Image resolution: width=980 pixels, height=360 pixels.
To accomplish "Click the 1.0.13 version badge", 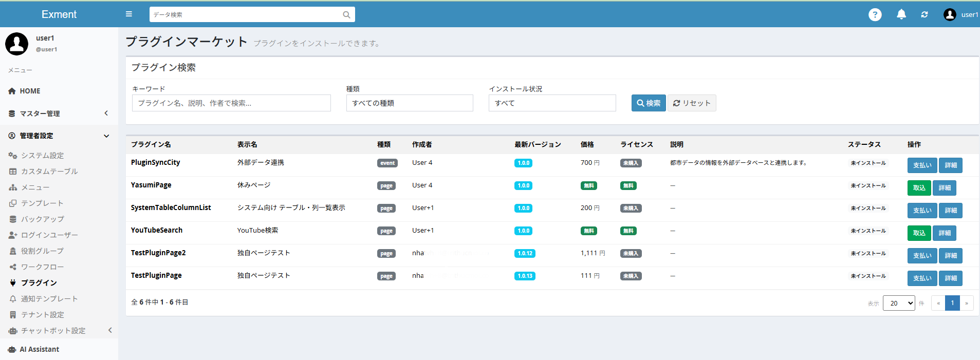I will click(x=525, y=276).
